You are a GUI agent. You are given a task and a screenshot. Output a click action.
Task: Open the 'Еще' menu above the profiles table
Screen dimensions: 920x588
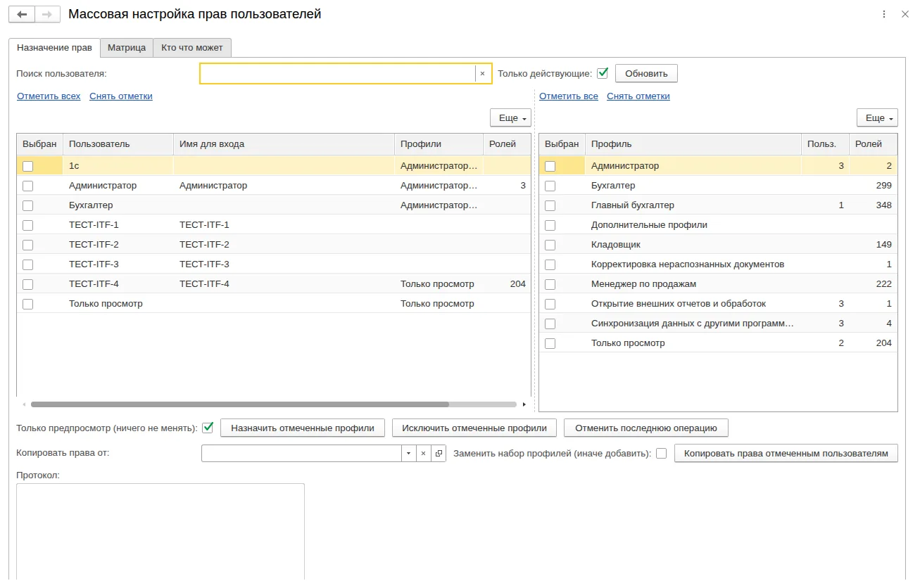[x=877, y=118]
